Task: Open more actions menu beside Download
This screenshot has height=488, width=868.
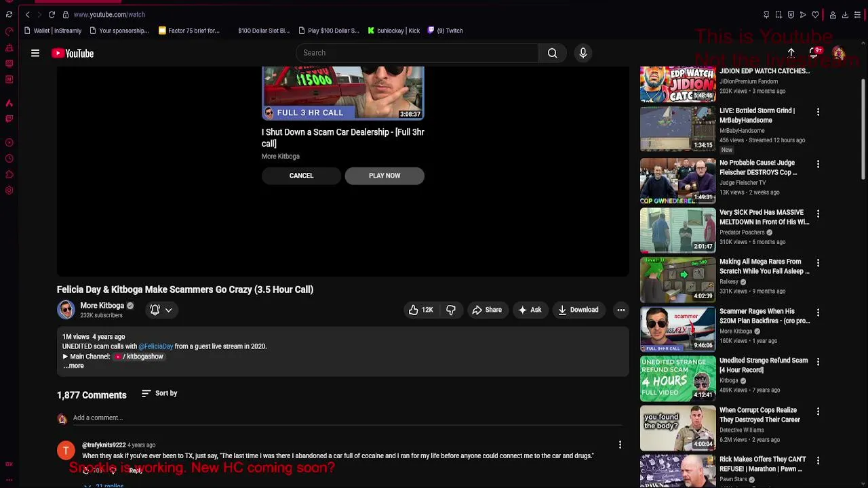Action: [x=620, y=310]
